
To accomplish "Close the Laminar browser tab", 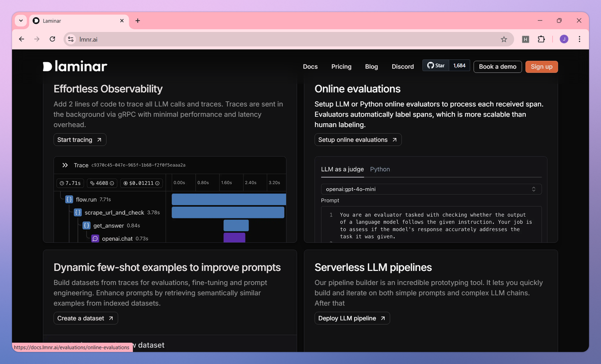I will coord(121,21).
